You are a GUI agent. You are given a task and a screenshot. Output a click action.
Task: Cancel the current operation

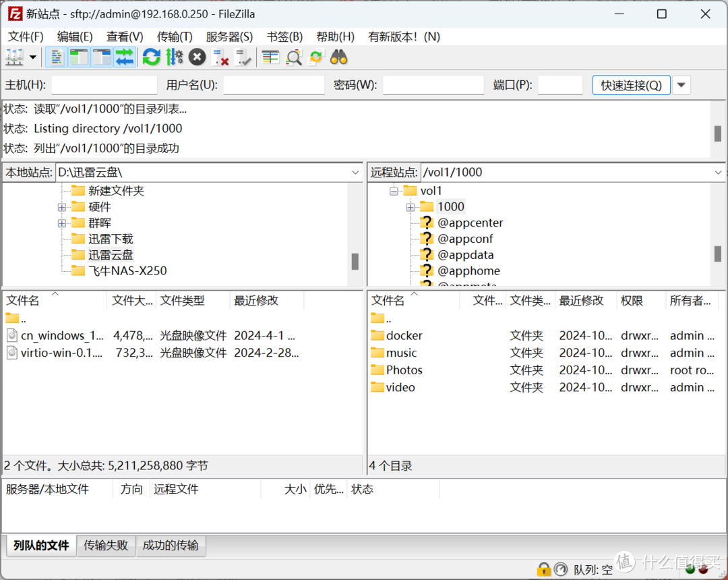[197, 57]
